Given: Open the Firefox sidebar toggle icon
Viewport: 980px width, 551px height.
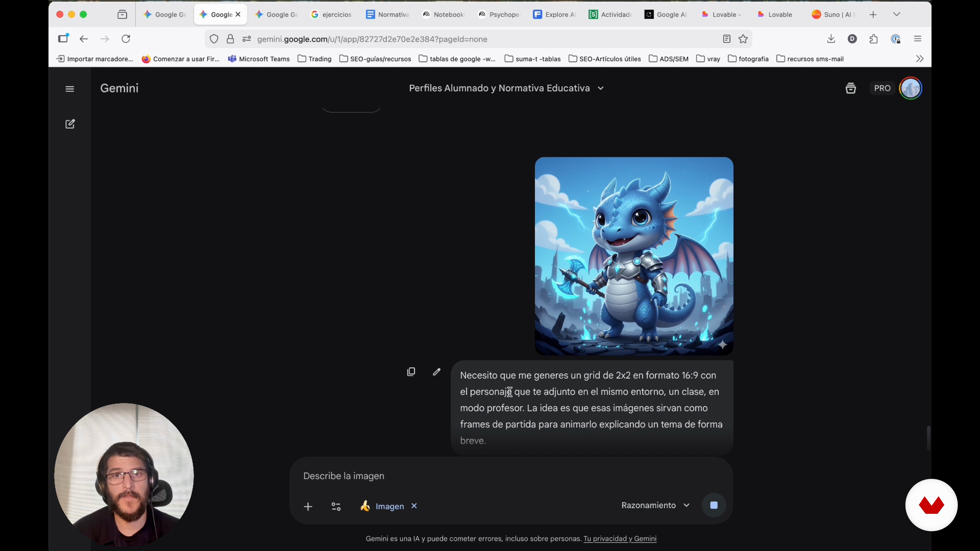Looking at the screenshot, I should pos(63,39).
